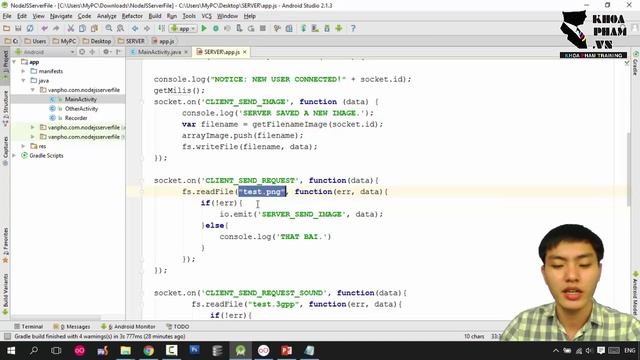The width and height of the screenshot is (640, 360).
Task: Click the SERVER breadcrumb folder
Action: coord(131,41)
